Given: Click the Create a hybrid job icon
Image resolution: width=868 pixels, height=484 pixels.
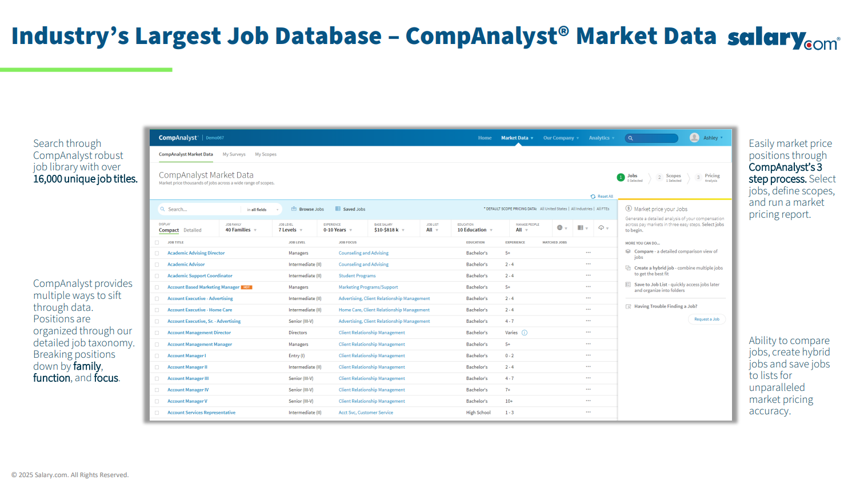Looking at the screenshot, I should point(628,268).
